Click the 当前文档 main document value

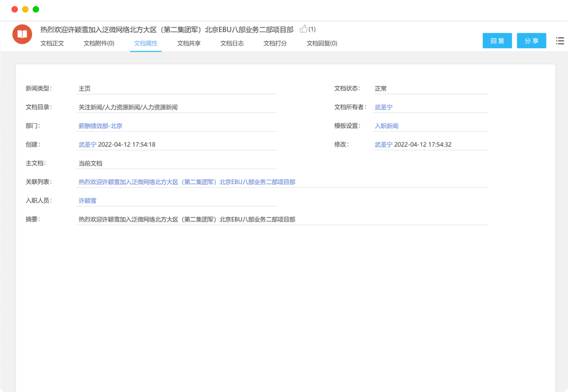coord(90,164)
